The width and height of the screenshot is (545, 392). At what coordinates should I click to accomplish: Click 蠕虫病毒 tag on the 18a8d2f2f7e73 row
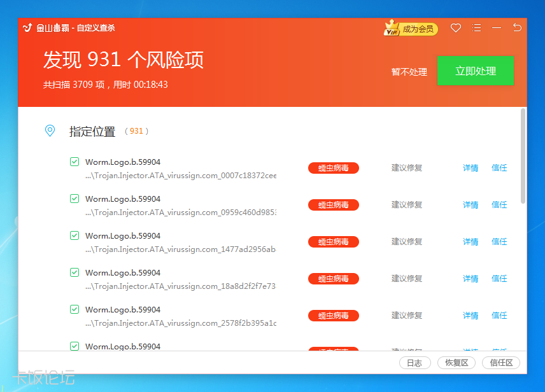point(334,279)
